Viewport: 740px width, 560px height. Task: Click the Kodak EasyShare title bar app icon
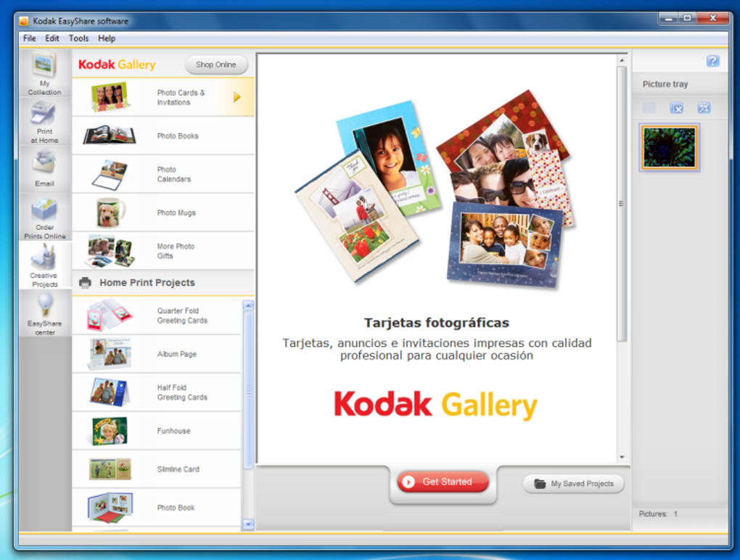coord(24,21)
